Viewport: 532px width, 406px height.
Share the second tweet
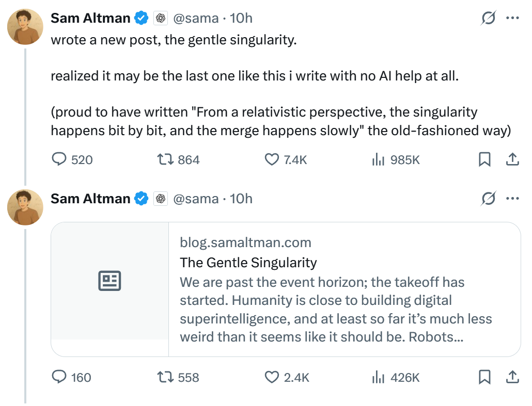tap(512, 378)
